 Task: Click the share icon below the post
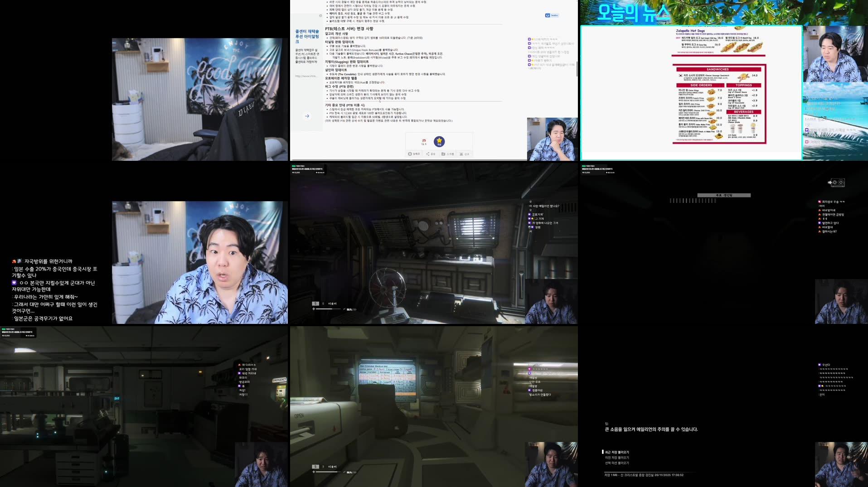click(428, 154)
